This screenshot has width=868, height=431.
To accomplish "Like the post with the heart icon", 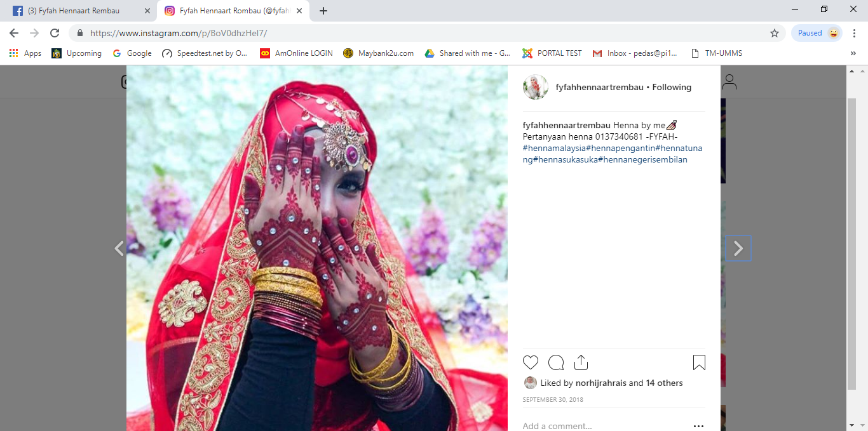I will pyautogui.click(x=531, y=362).
